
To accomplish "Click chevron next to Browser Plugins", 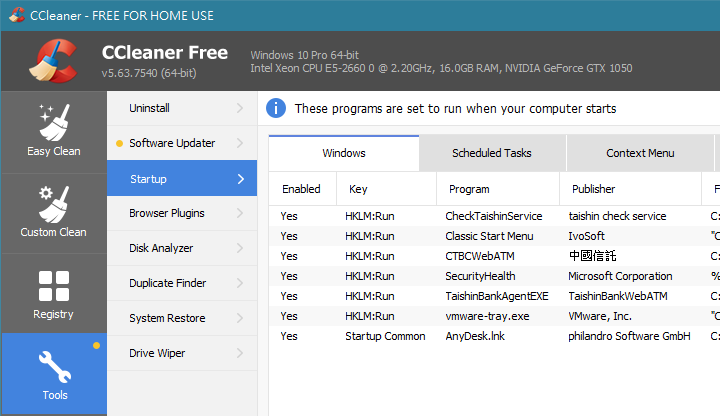I will (x=240, y=213).
